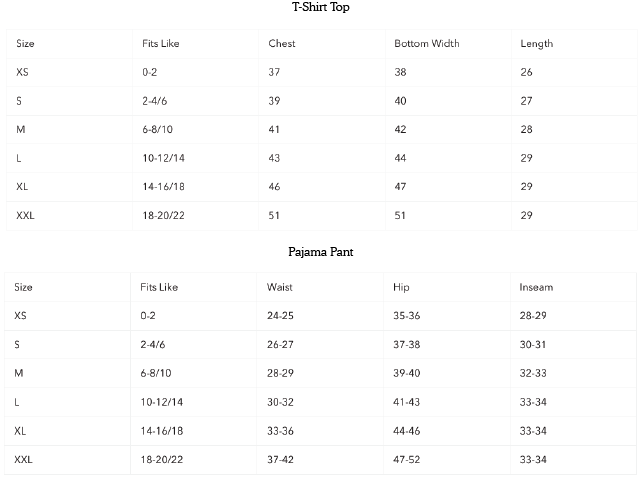
Task: Select the T-shirt length value 26
Action: pos(527,73)
